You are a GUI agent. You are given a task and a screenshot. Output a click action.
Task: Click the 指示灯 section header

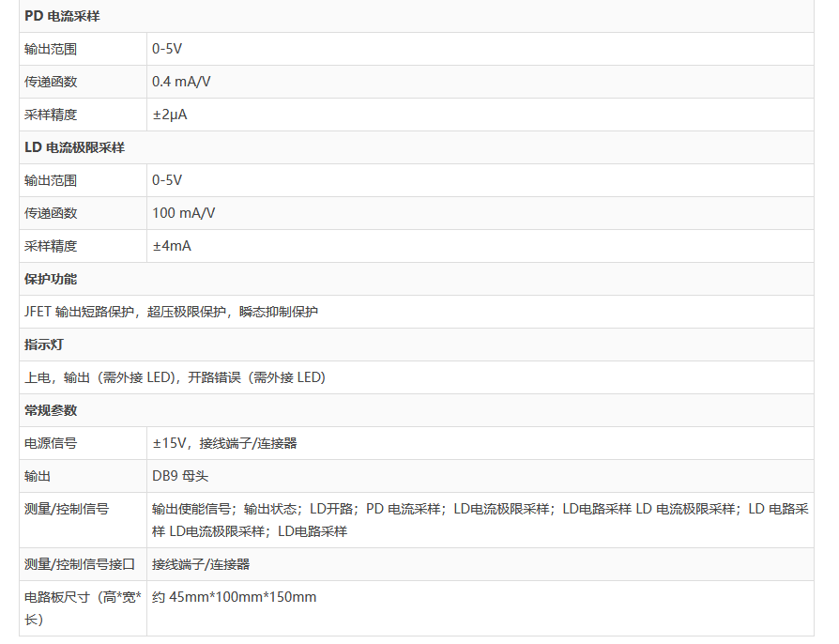pyautogui.click(x=44, y=345)
